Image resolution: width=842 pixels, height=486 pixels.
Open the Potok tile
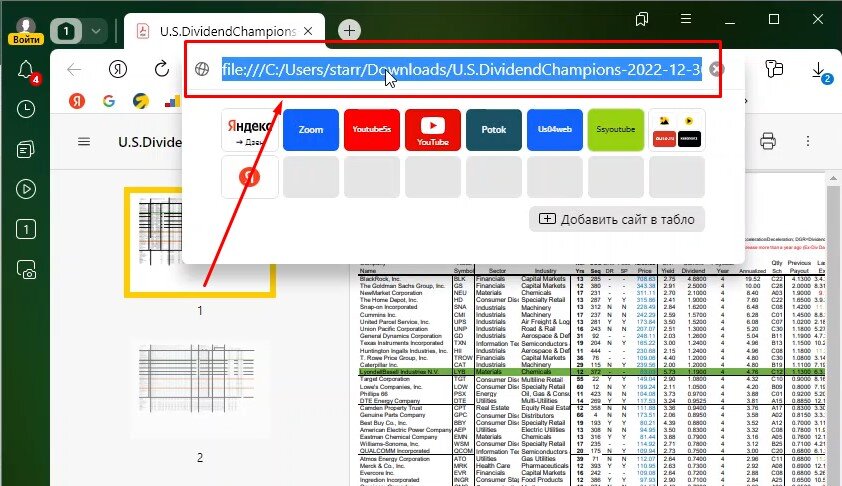click(x=494, y=130)
